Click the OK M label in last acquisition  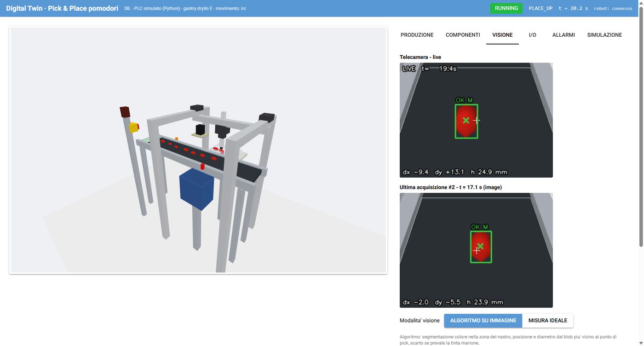479,227
